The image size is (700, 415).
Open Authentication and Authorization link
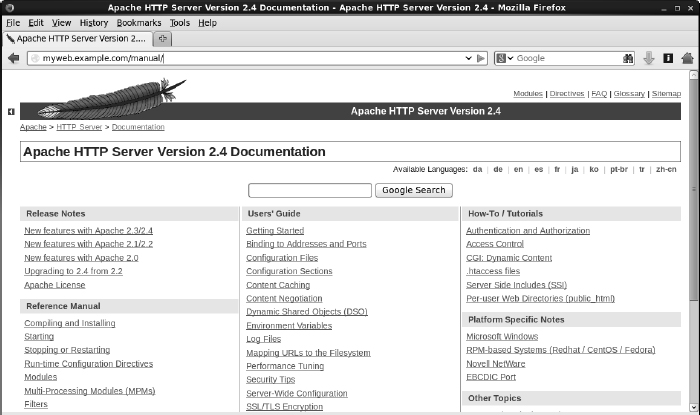(x=528, y=230)
